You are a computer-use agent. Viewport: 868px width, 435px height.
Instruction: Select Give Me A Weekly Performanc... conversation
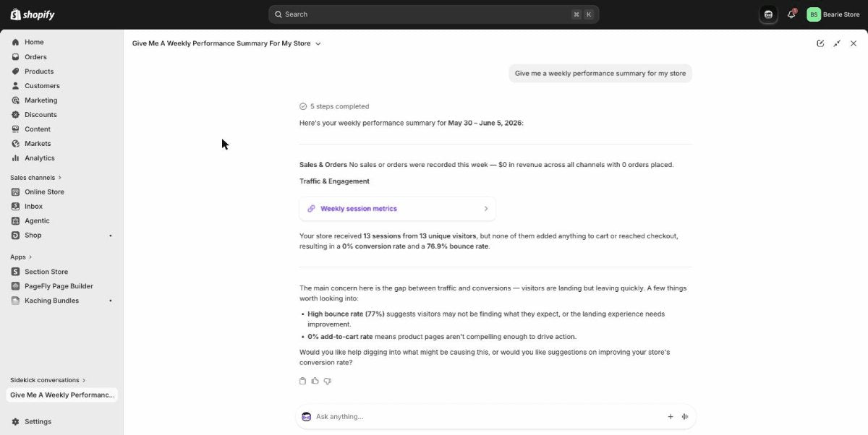61,395
